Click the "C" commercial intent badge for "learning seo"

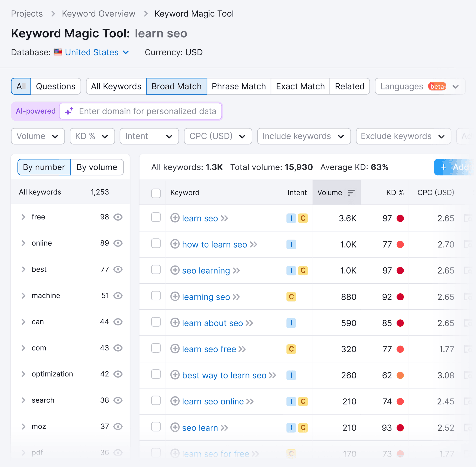tap(291, 297)
